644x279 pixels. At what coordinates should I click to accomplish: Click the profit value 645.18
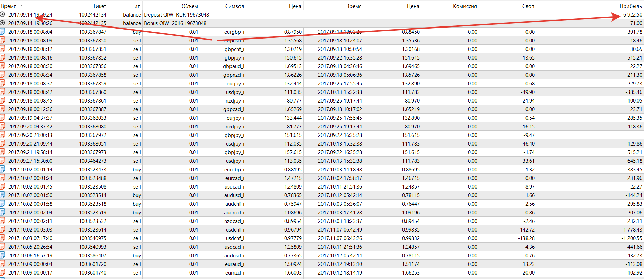coord(635,161)
